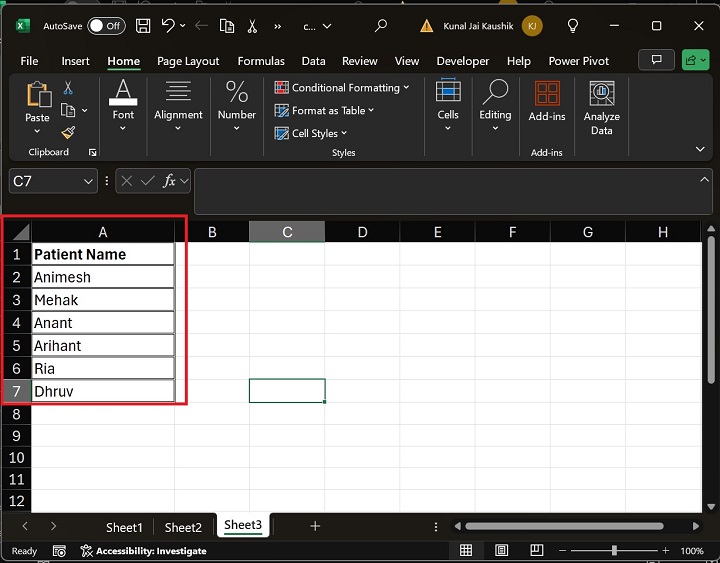Click the Save icon in title bar
This screenshot has width=720, height=563.
click(x=143, y=26)
